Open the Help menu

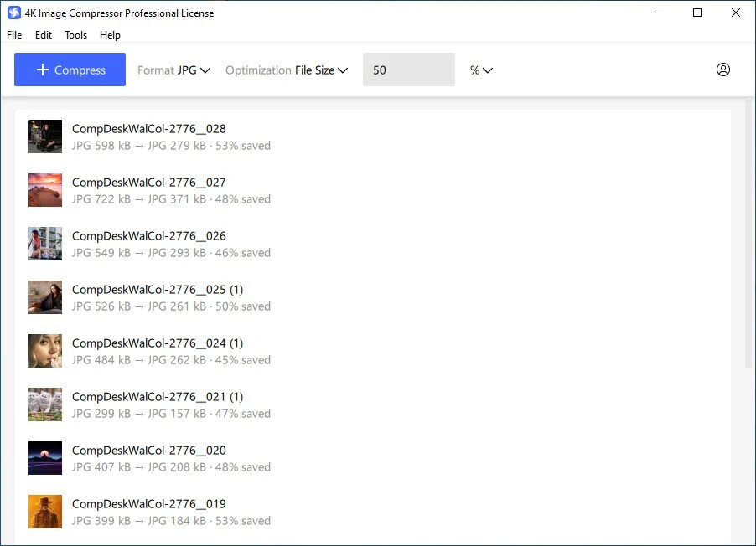110,35
